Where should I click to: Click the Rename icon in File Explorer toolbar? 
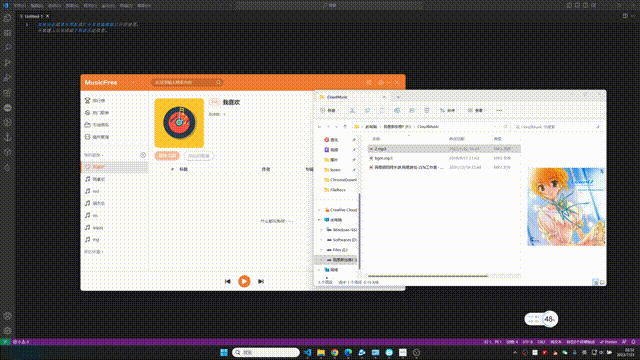pyautogui.click(x=397, y=110)
